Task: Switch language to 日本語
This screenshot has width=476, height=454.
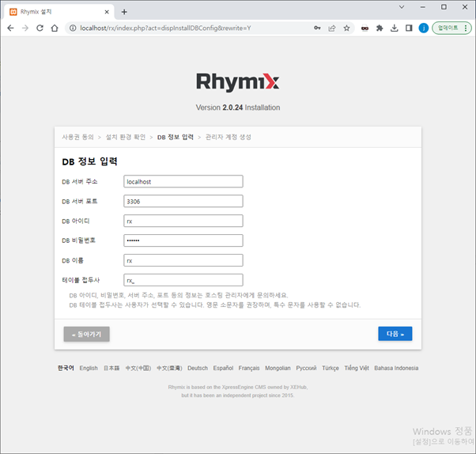Action: pos(111,368)
